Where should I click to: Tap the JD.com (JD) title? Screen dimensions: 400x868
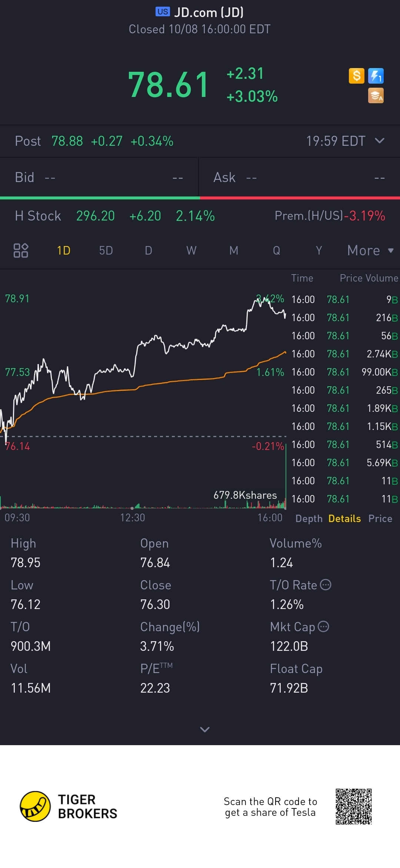point(209,12)
